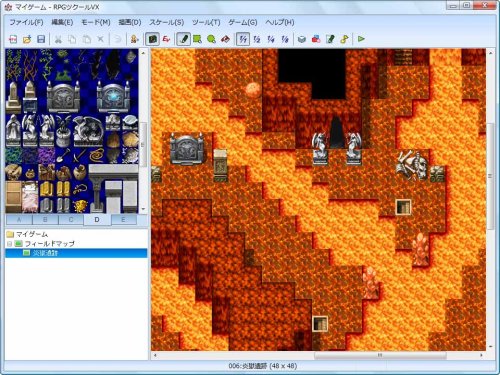Click the map view horizontal scrollbar thumb

pyautogui.click(x=380, y=355)
